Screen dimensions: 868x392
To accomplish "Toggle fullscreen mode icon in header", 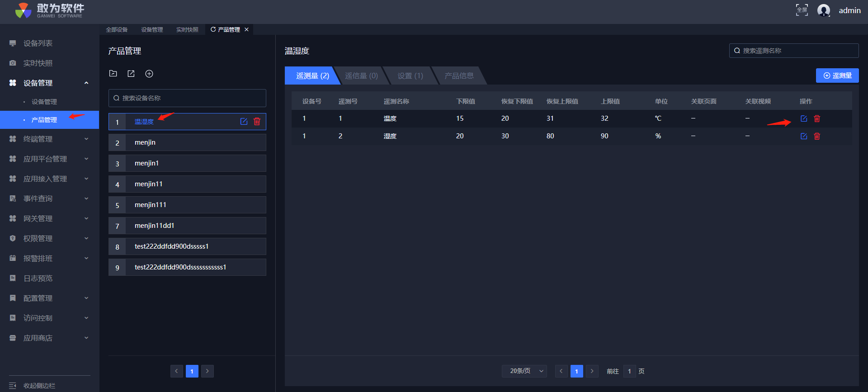I will pyautogui.click(x=802, y=10).
